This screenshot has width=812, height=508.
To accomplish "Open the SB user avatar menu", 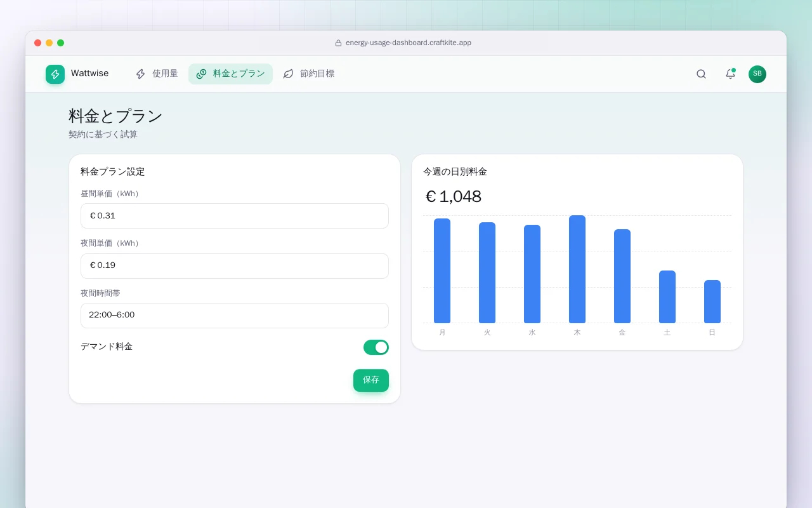I will [x=757, y=74].
